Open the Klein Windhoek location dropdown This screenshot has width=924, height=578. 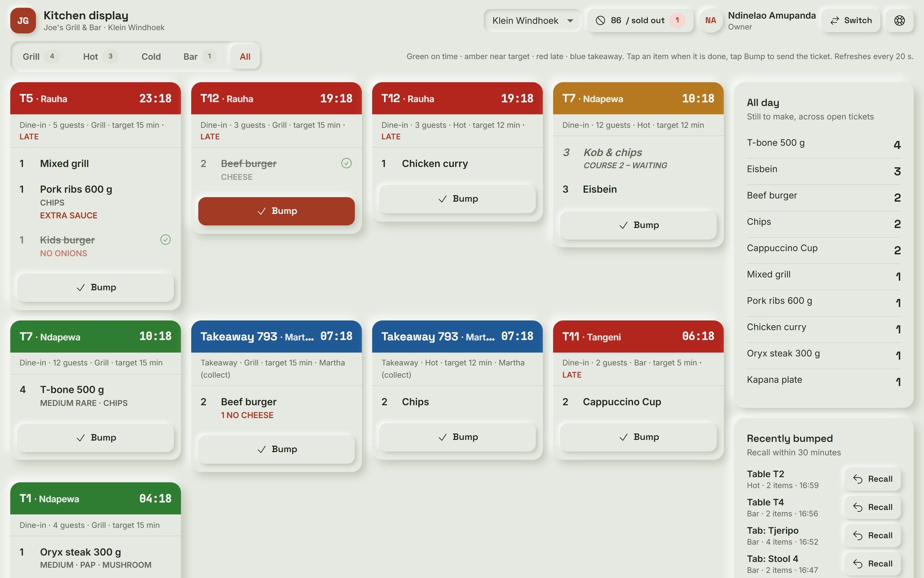tap(532, 21)
